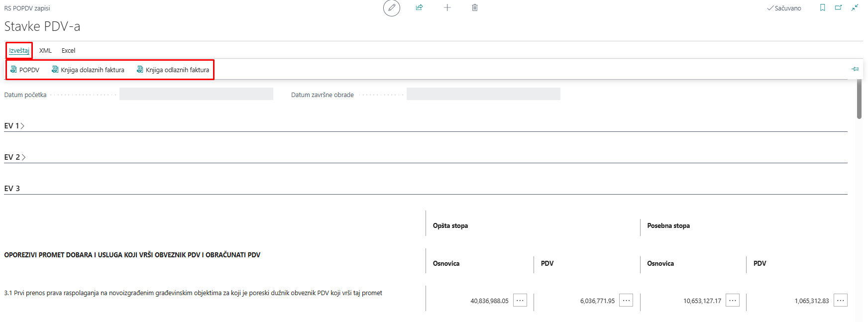The width and height of the screenshot is (868, 322).
Task: Click the collapse arrows icon
Action: (855, 7)
